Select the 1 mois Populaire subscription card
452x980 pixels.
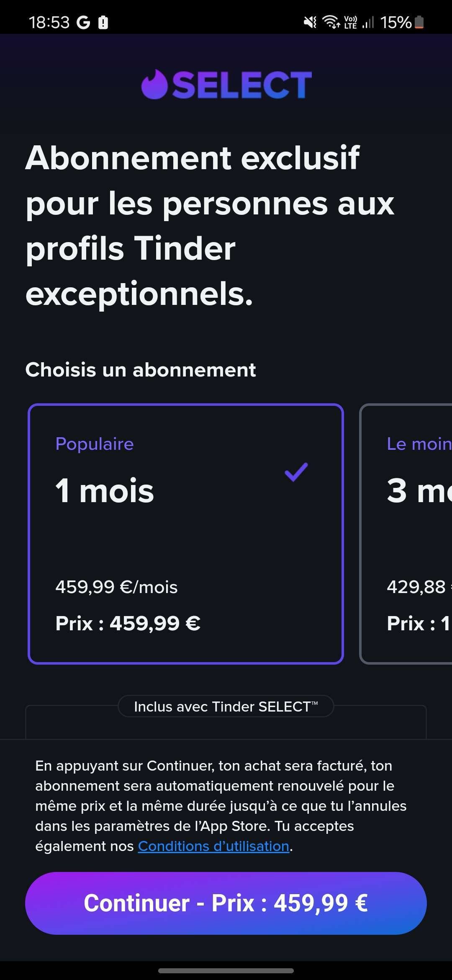186,534
